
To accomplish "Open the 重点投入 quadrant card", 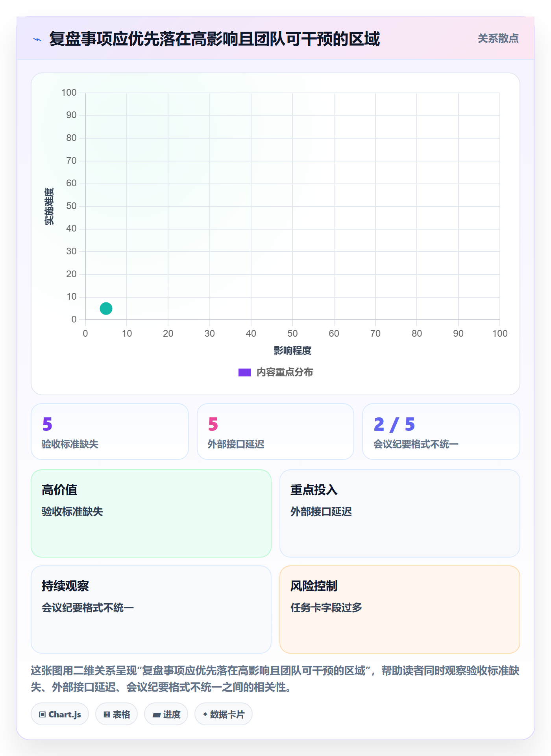I will [x=400, y=513].
